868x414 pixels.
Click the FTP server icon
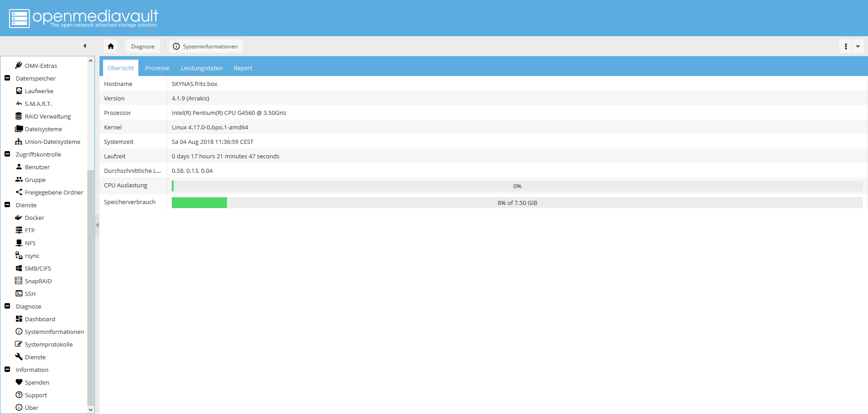click(x=19, y=230)
